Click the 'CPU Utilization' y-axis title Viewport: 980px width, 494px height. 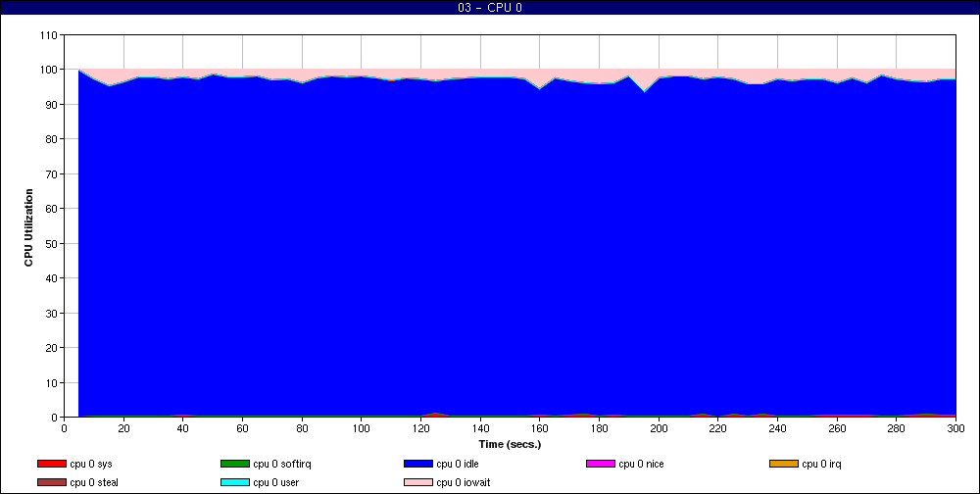(28, 227)
